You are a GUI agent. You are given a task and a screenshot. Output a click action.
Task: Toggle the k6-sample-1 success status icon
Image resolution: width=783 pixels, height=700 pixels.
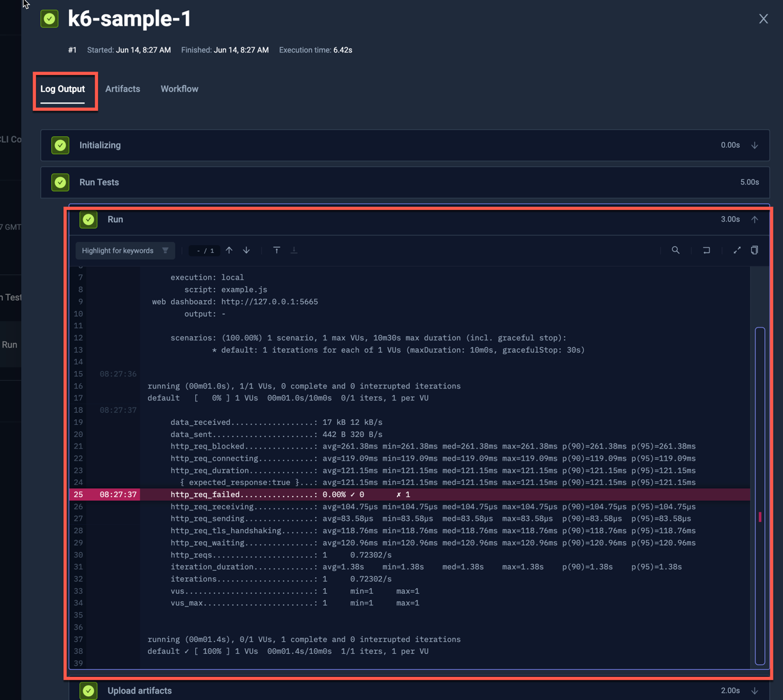(x=49, y=19)
